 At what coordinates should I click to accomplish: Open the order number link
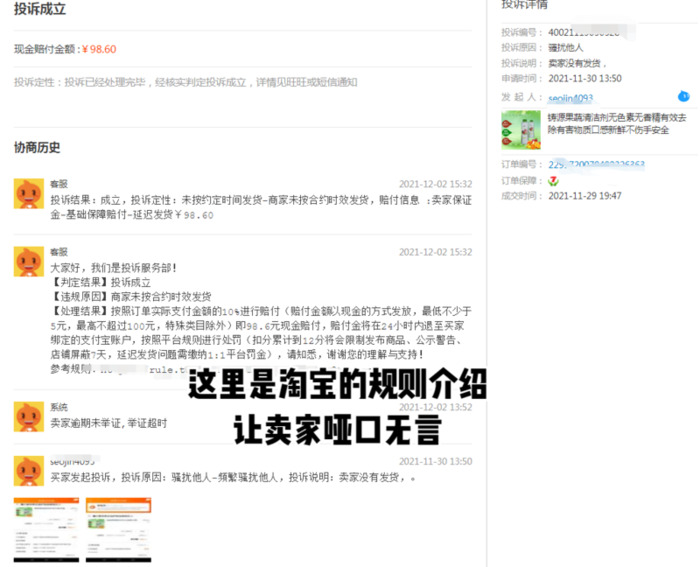click(596, 164)
